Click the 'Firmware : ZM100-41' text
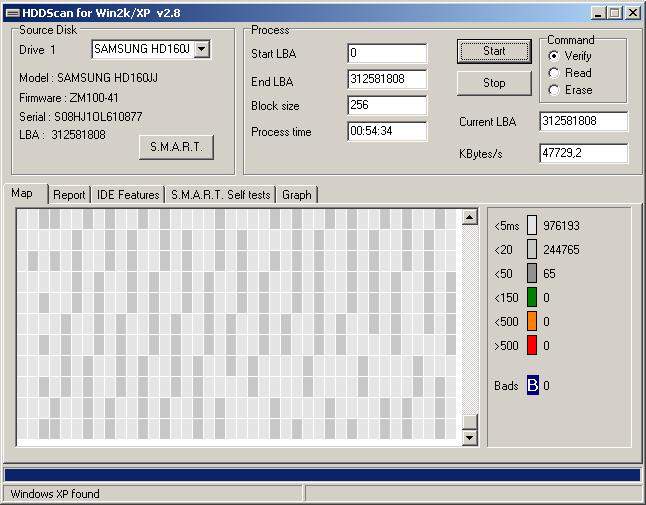This screenshot has height=505, width=646. tap(69, 98)
